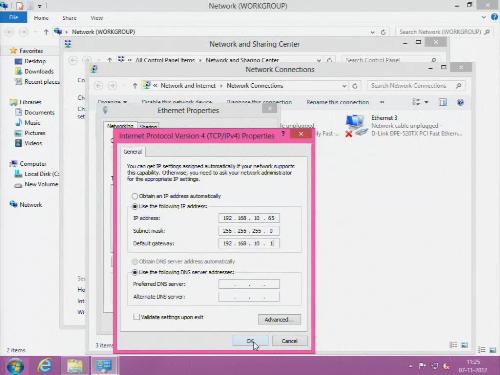Open the Organize dropdown in Network Connections
The width and height of the screenshot is (500, 375).
pyautogui.click(x=112, y=102)
